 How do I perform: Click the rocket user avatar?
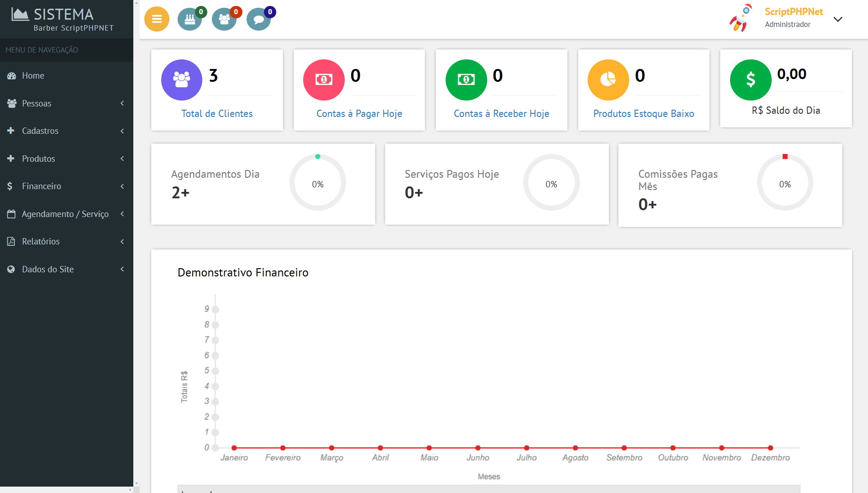pos(741,18)
